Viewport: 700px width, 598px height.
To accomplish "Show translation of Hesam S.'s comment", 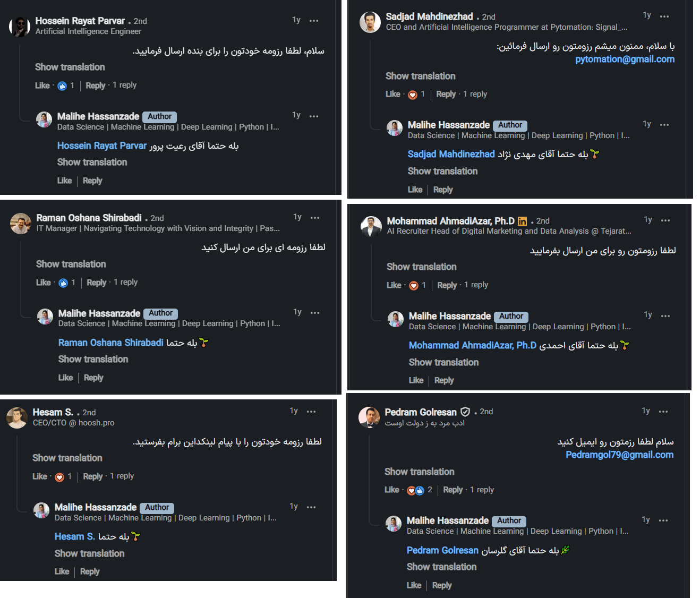I will [x=67, y=458].
